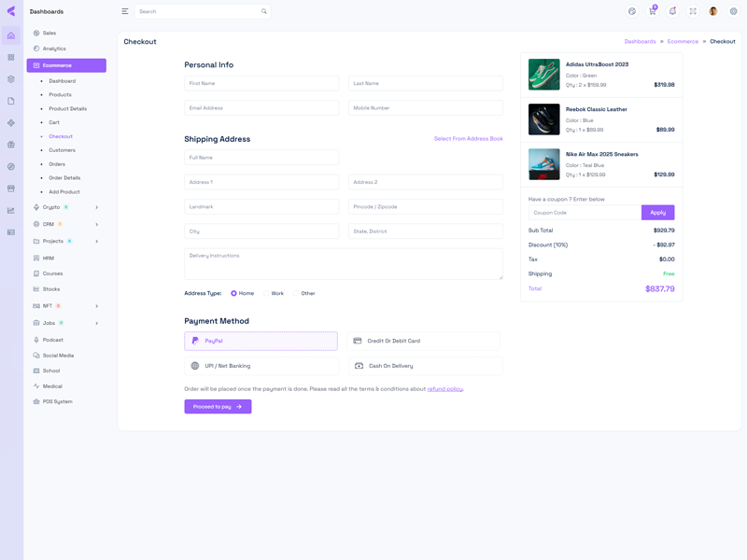Click the Delivery Instructions text area
The image size is (747, 560).
pyautogui.click(x=344, y=264)
